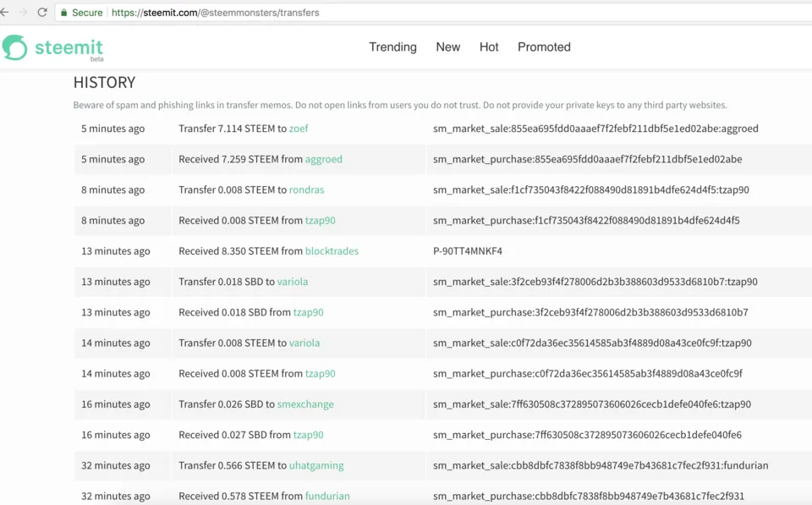Viewport: 812px width, 505px height.
Task: Click '32 minutes ago' in uhatgaming row
Action: (x=116, y=465)
